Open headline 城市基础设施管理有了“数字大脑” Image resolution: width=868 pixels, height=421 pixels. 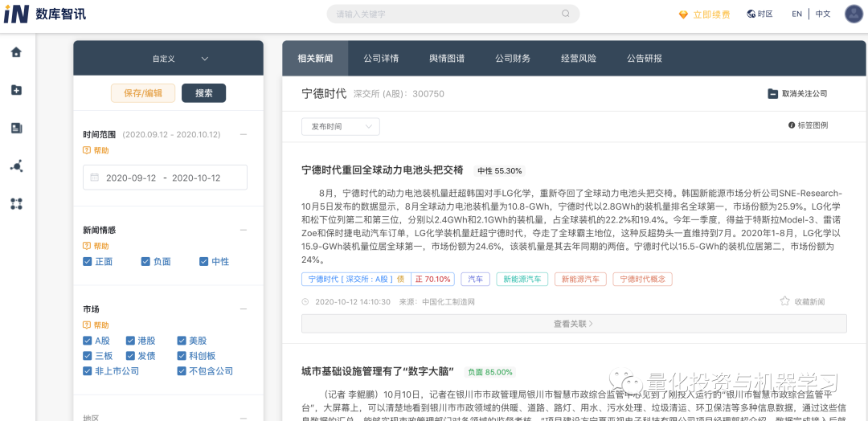point(378,371)
